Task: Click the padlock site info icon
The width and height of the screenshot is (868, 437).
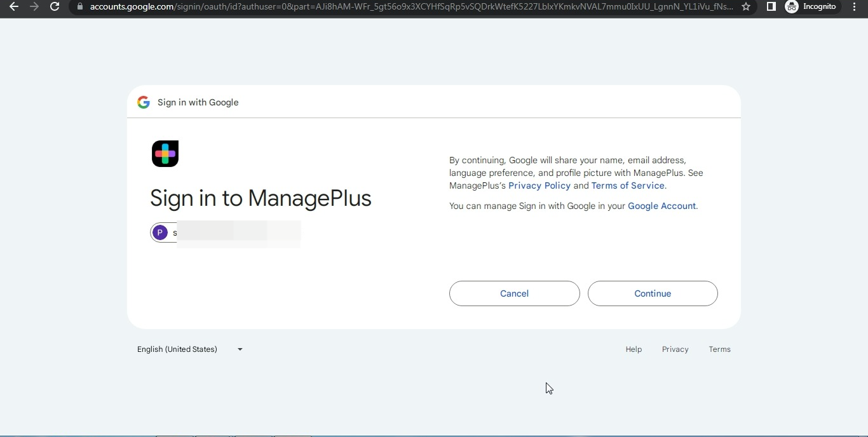Action: pyautogui.click(x=79, y=6)
